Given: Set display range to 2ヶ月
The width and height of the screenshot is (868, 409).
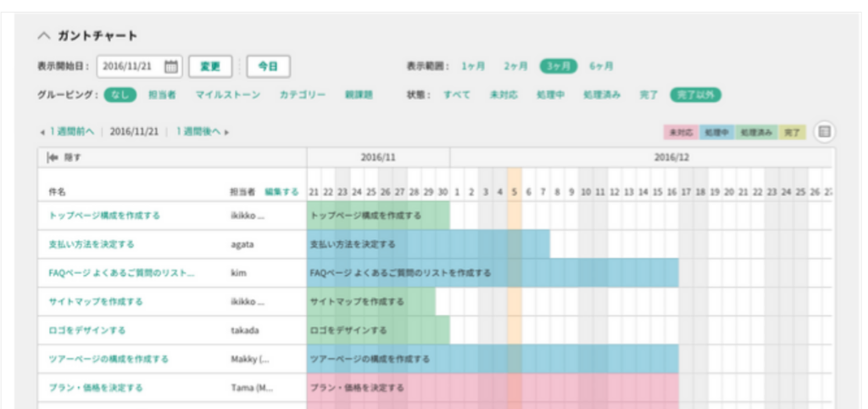Looking at the screenshot, I should pyautogui.click(x=515, y=66).
